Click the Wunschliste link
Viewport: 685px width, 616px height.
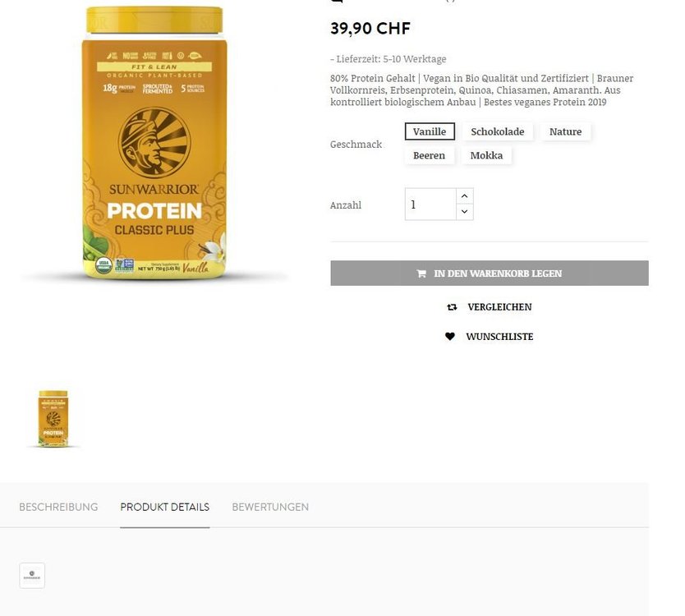point(499,337)
